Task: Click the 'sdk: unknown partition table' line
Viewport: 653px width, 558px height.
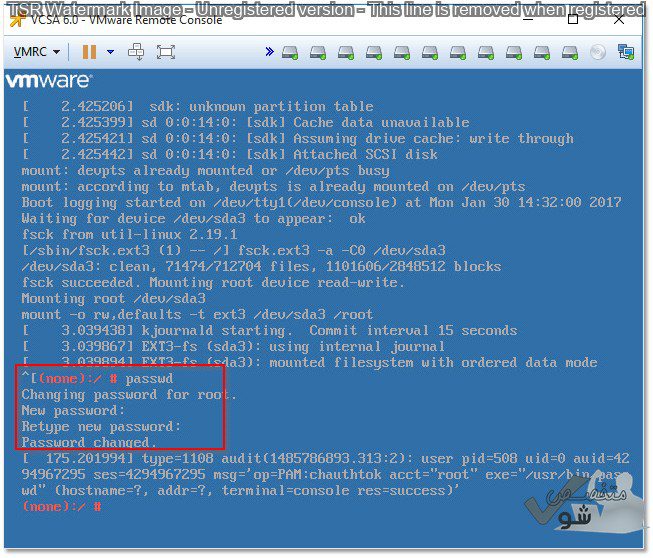Action: tap(198, 107)
